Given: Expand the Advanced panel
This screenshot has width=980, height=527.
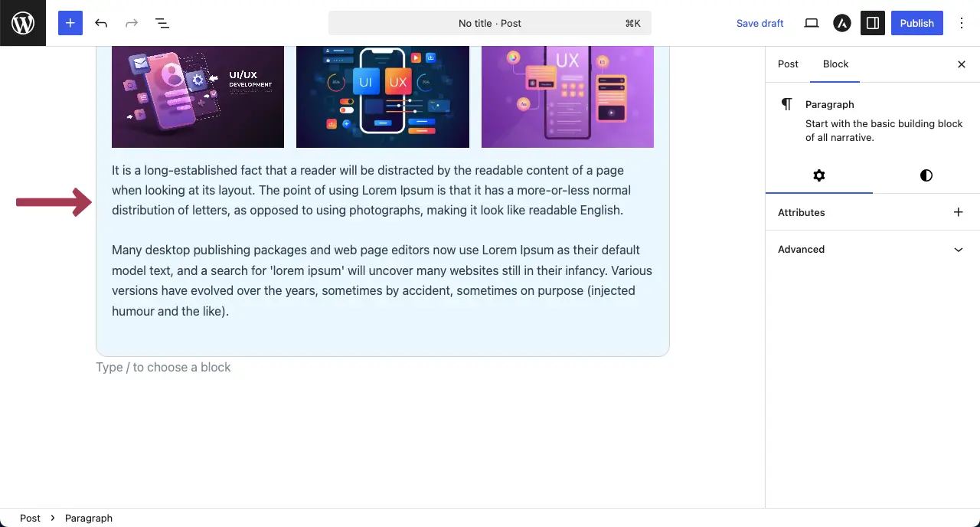Looking at the screenshot, I should (x=873, y=249).
